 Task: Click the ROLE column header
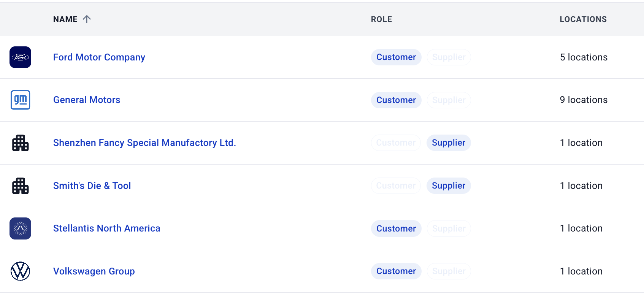tap(381, 19)
